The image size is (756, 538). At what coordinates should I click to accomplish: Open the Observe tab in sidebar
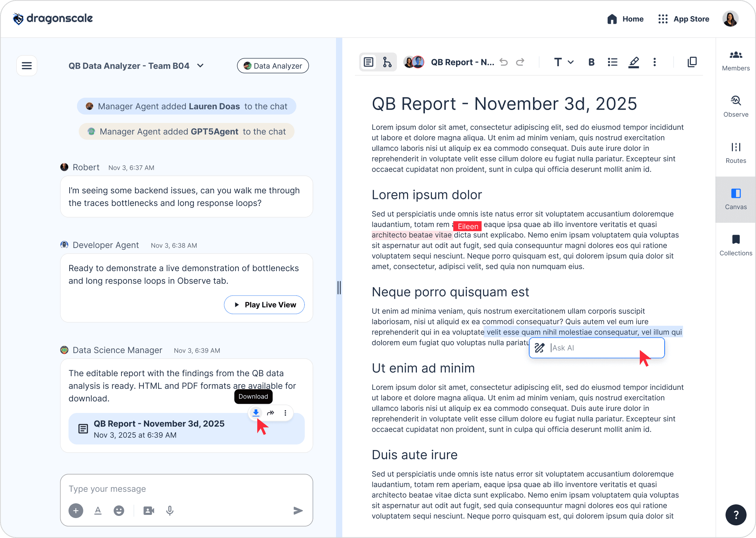[x=736, y=106]
